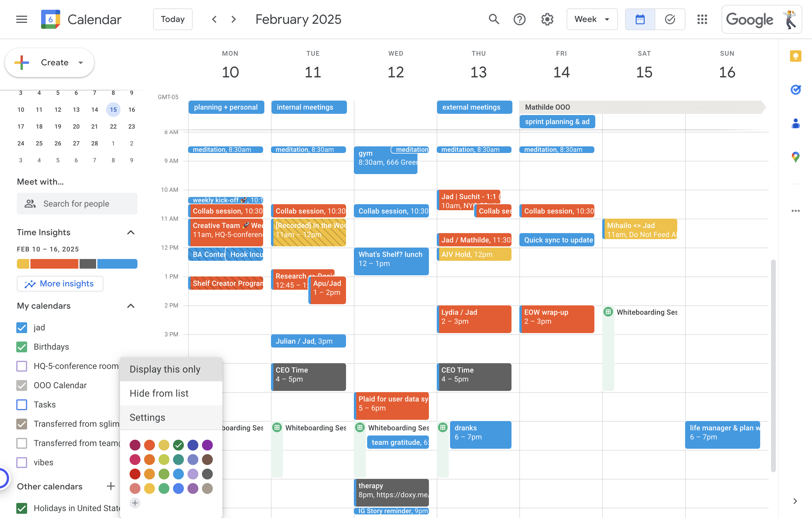Click the Google account avatar
Viewport: 812px width, 518px height.
[789, 19]
